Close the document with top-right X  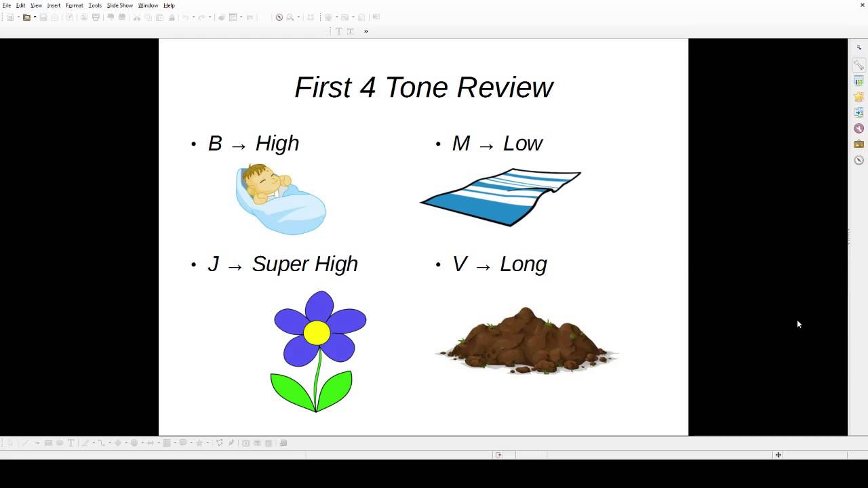point(863,5)
